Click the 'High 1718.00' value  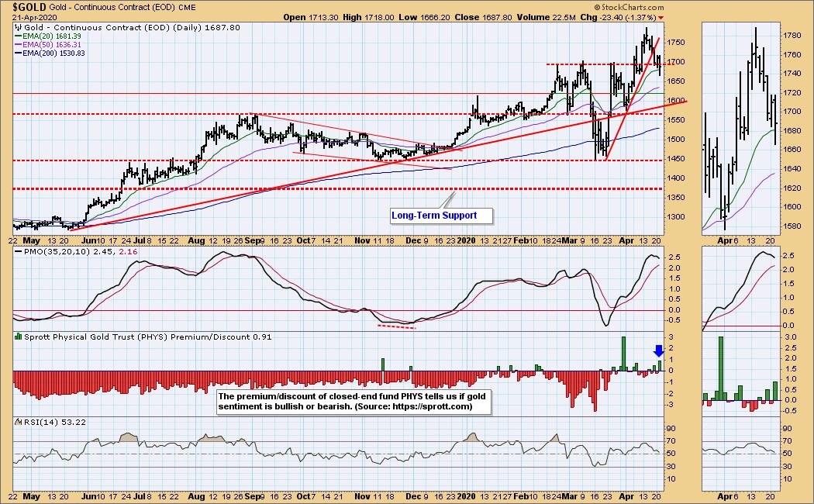pyautogui.click(x=368, y=17)
